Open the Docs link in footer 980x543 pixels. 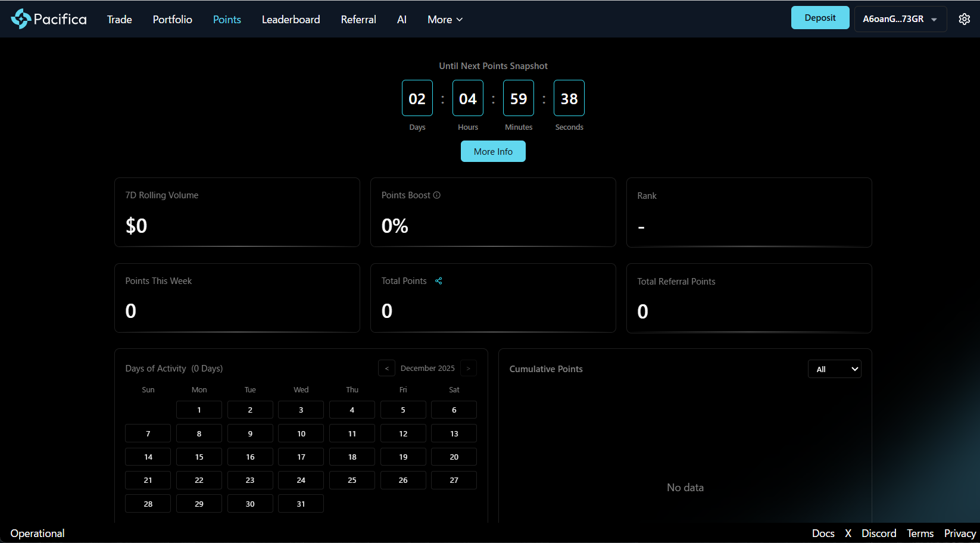click(x=823, y=533)
